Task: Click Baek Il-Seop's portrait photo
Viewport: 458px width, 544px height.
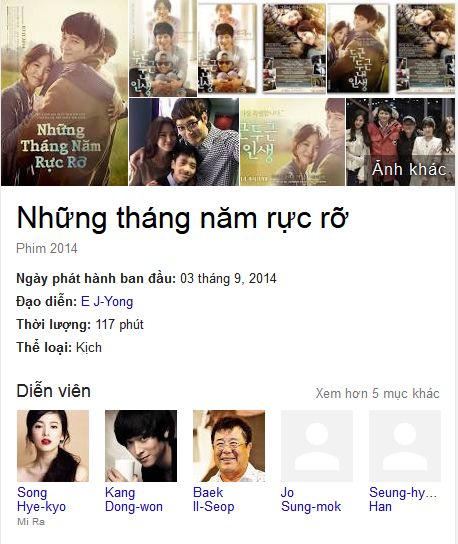Action: point(229,446)
